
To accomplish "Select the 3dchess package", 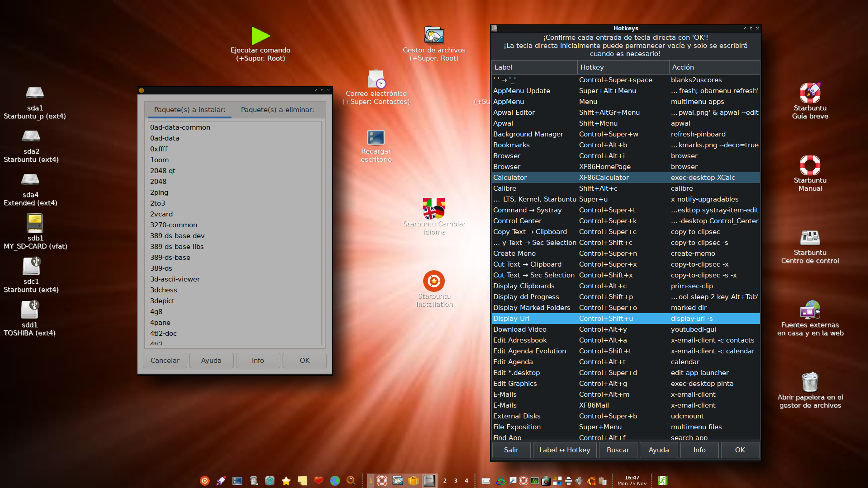I will click(235, 290).
